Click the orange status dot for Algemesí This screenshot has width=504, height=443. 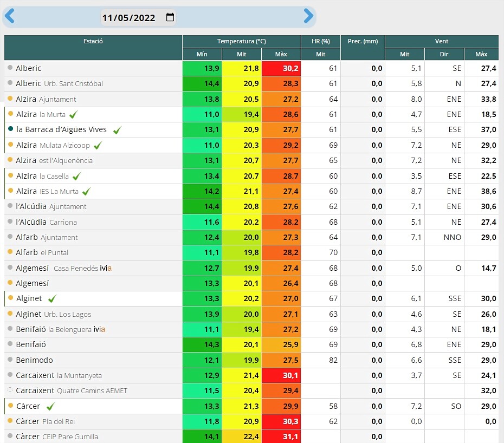10,283
